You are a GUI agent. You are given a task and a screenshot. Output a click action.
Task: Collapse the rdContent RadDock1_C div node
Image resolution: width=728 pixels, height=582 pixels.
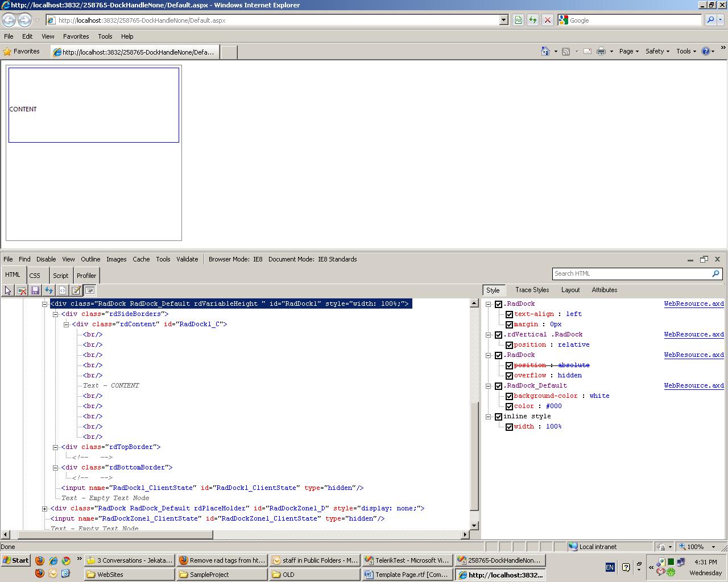click(x=66, y=325)
